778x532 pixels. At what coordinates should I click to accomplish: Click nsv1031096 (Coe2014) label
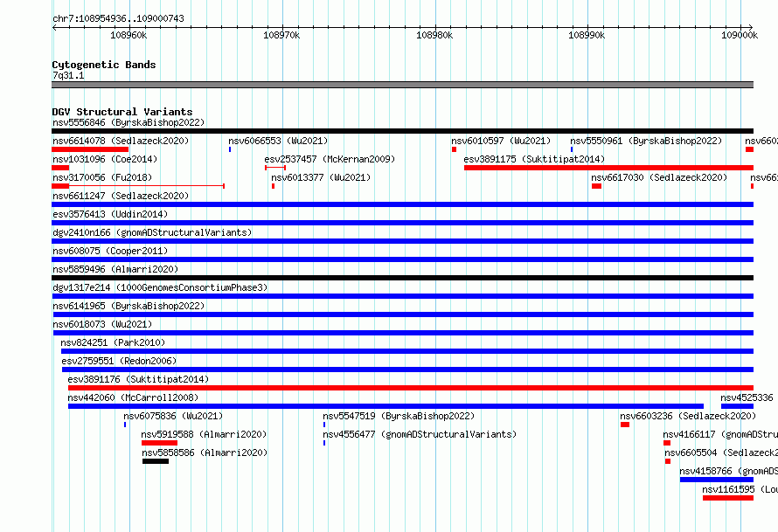pyautogui.click(x=105, y=159)
